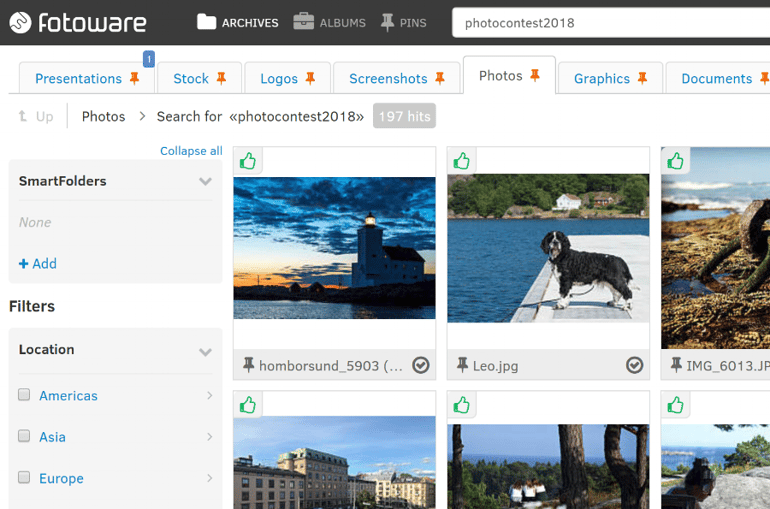Collapse the Location filter chevron
This screenshot has width=770, height=509.
[x=205, y=351]
